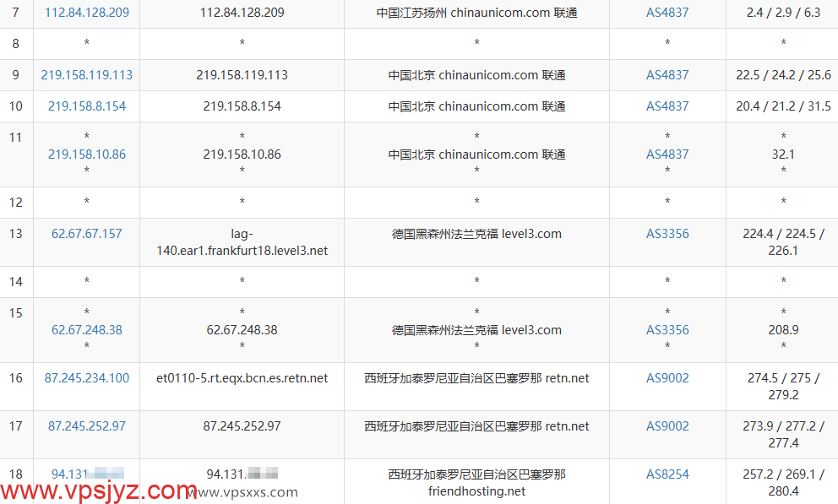Screen dimensions: 838x504
Task: Select hop number 8 cell
Action: (16, 44)
